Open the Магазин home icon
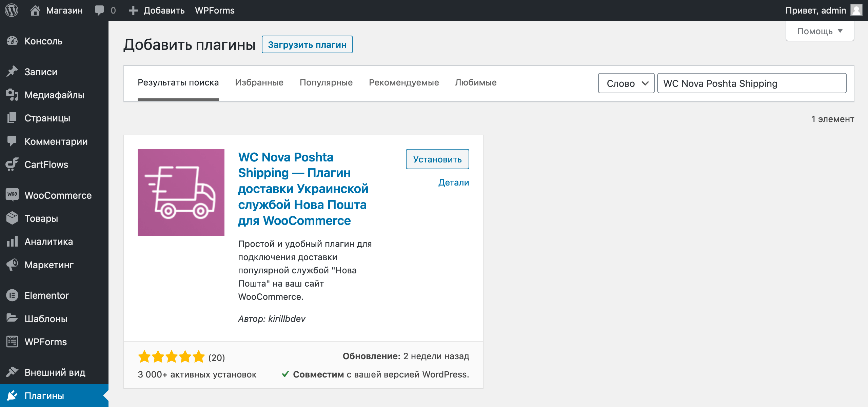Image resolution: width=868 pixels, height=407 pixels. point(35,10)
